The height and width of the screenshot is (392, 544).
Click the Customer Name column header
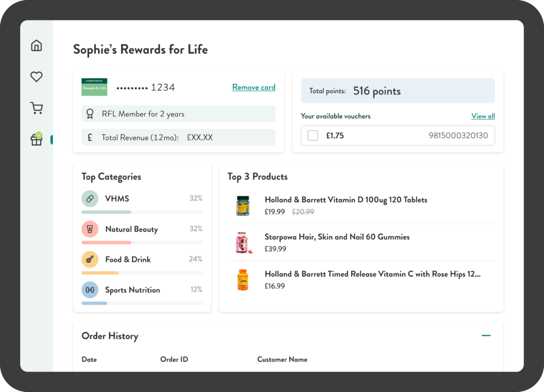pyautogui.click(x=282, y=360)
